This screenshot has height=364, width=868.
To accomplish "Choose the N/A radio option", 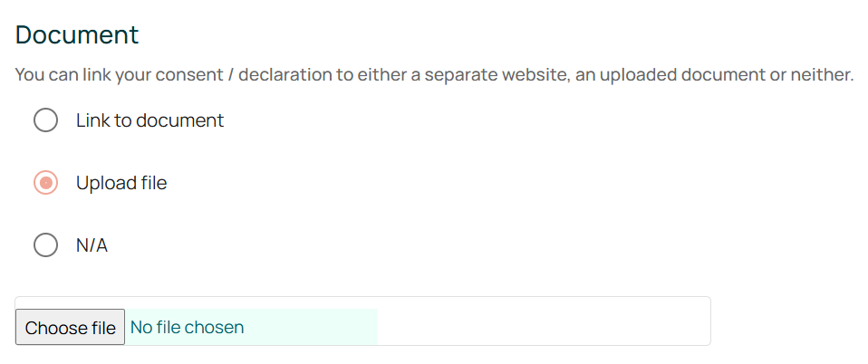I will pos(46,245).
